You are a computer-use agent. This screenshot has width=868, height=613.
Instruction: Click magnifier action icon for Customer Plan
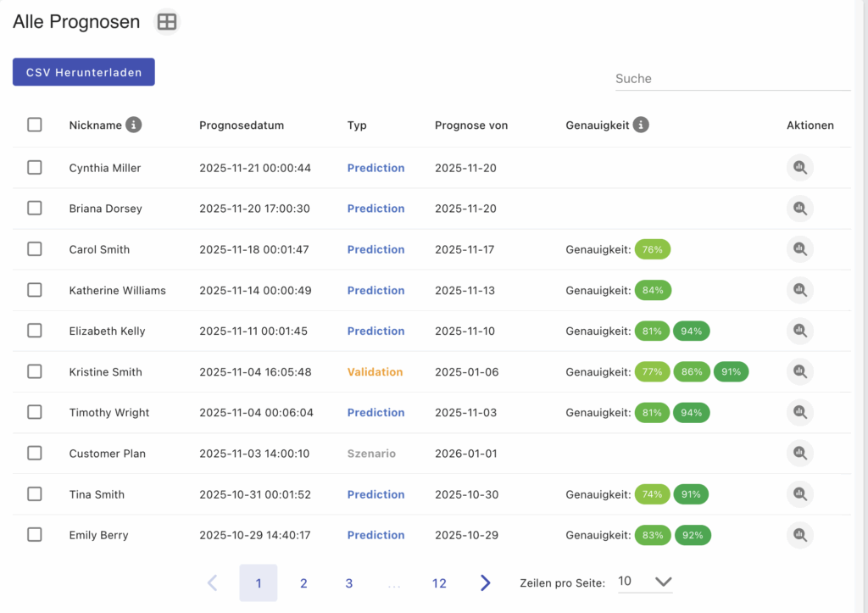(x=799, y=453)
